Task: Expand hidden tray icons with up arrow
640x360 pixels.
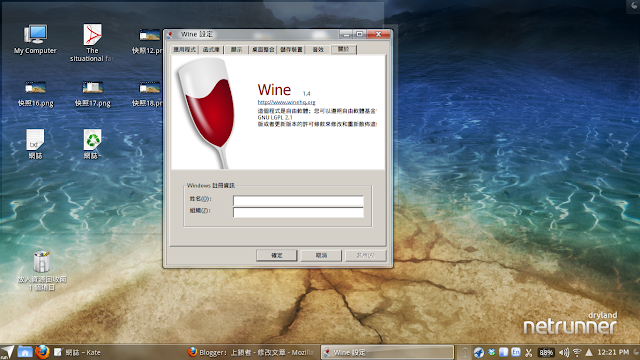Action: 589,352
